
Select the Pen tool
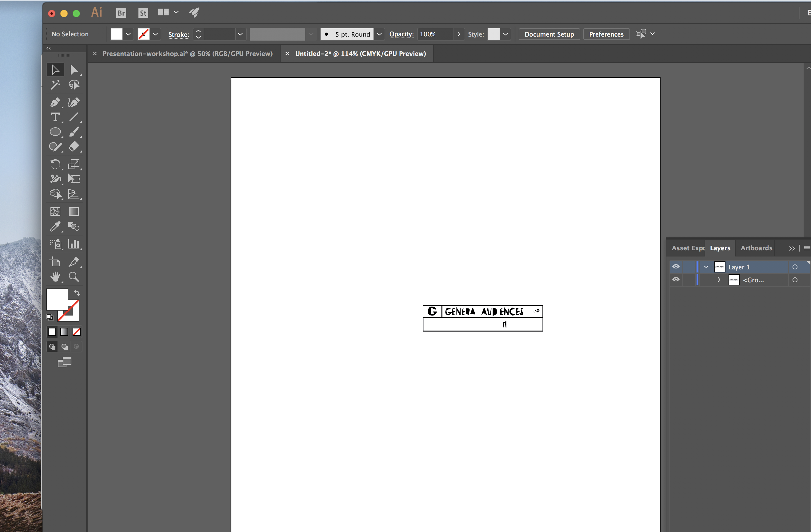(x=56, y=101)
